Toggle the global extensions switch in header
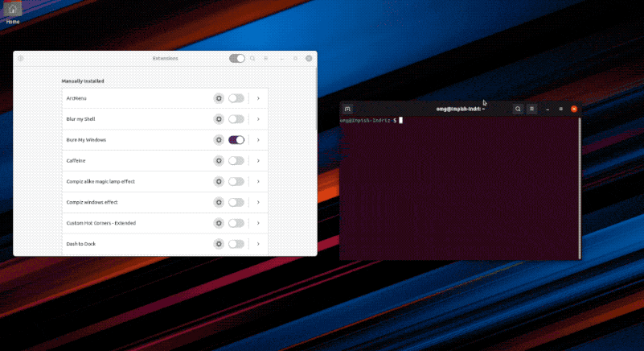This screenshot has height=351, width=644. (236, 59)
